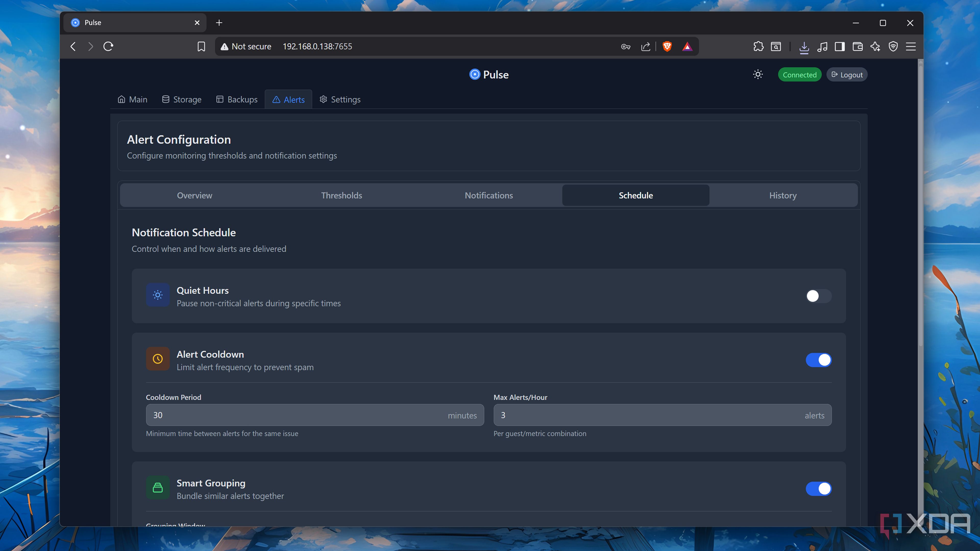Screen dimensions: 980x551
Task: Open the music note playlist icon
Action: pyautogui.click(x=822, y=46)
